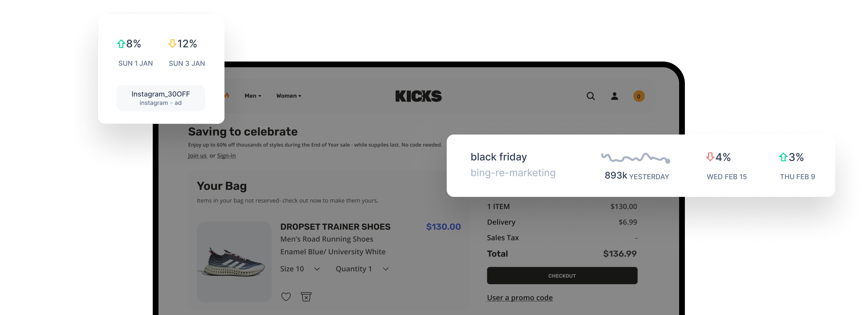Viewport: 868px width, 315px height.
Task: Click the red down arrow beside 4%
Action: pyautogui.click(x=710, y=157)
